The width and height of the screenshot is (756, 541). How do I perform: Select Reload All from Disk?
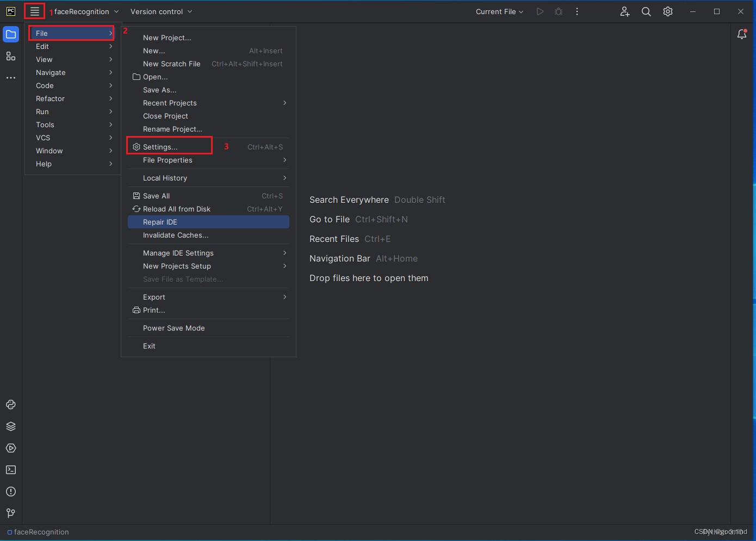point(208,209)
